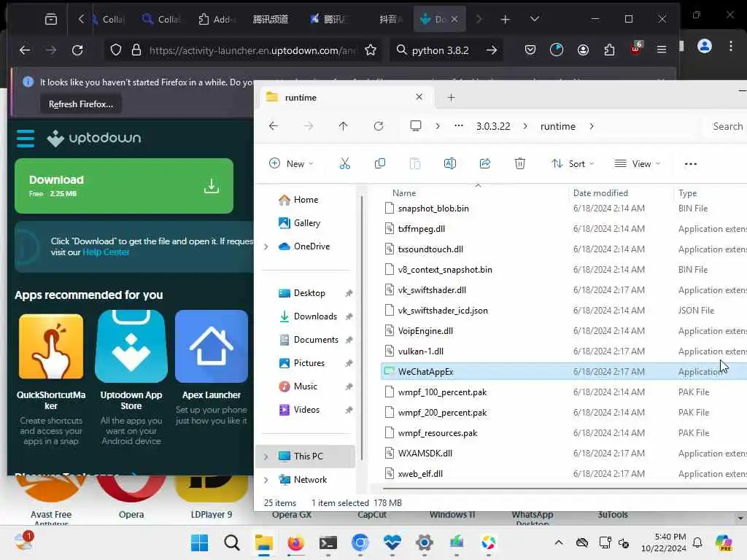Screen dimensions: 747x560
Task: Reload the Firefox page
Action: [x=77, y=50]
